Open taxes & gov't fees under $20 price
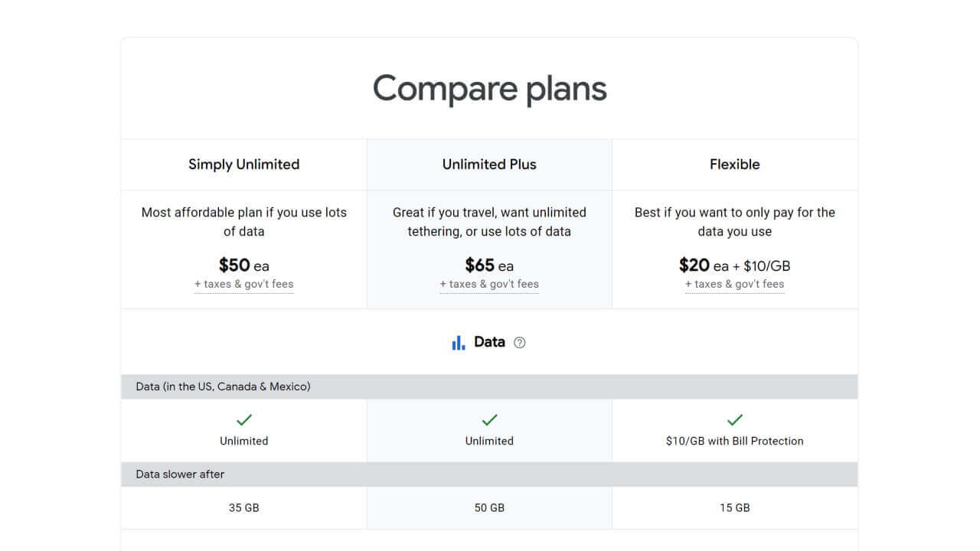980x551 pixels. (x=735, y=284)
